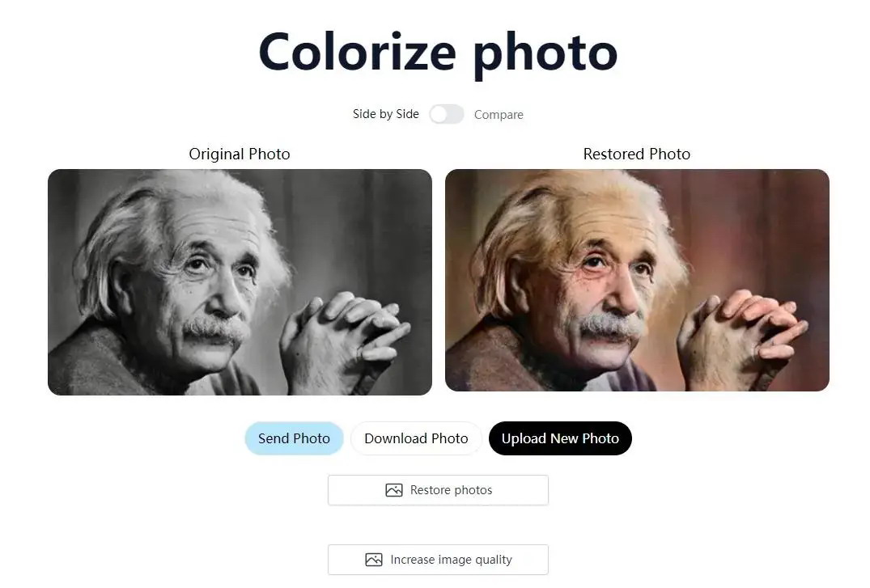Click the colorized restored photo
Screen dimensions: 870x588
(x=637, y=280)
